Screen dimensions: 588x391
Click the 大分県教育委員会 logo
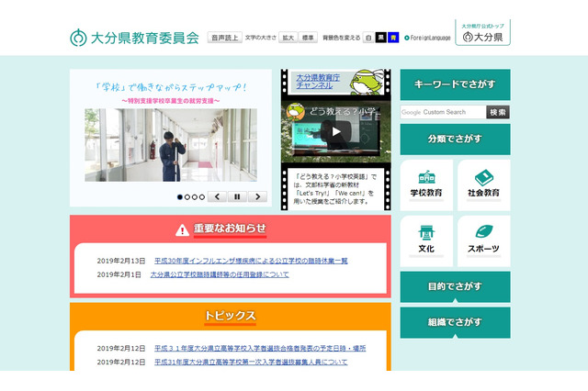click(134, 38)
